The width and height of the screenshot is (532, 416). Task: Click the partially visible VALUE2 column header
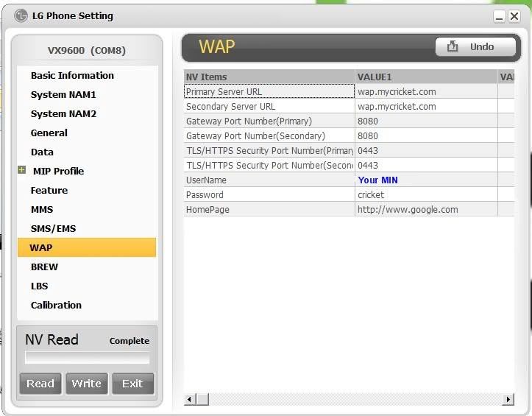pyautogui.click(x=506, y=77)
